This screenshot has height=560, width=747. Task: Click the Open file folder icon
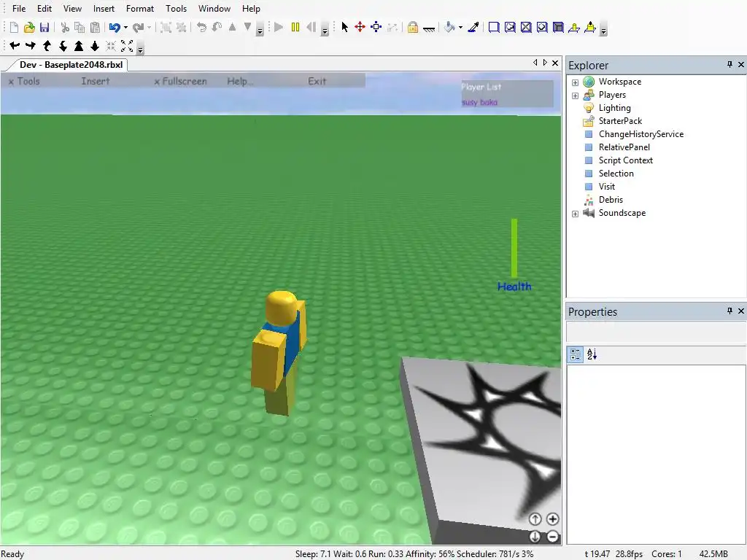29,27
